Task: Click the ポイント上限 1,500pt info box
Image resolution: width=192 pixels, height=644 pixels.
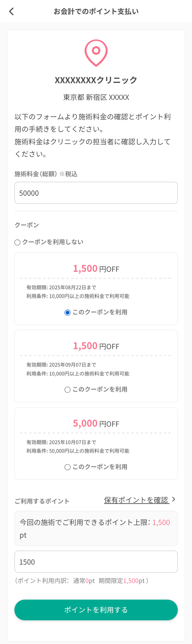Action: coord(96,528)
